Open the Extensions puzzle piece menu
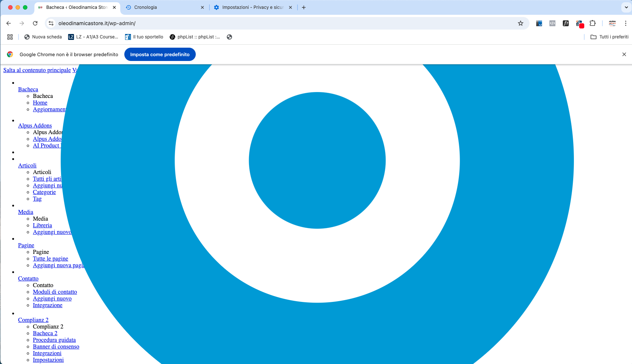The image size is (632, 364). tap(592, 23)
